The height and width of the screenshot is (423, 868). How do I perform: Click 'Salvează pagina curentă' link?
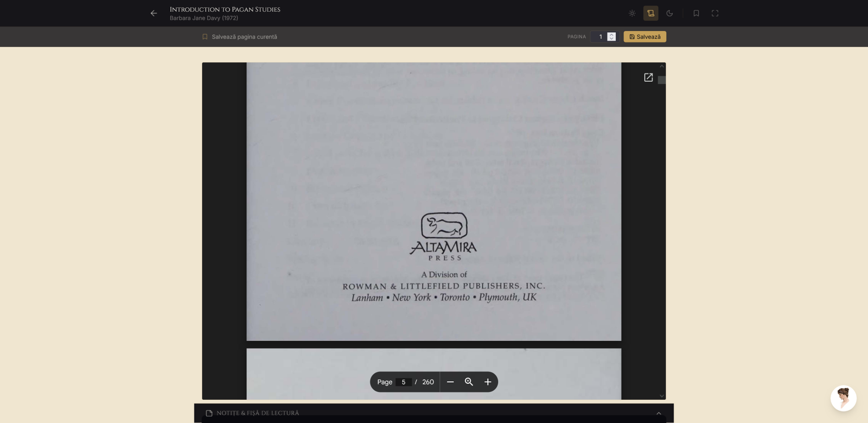[239, 37]
